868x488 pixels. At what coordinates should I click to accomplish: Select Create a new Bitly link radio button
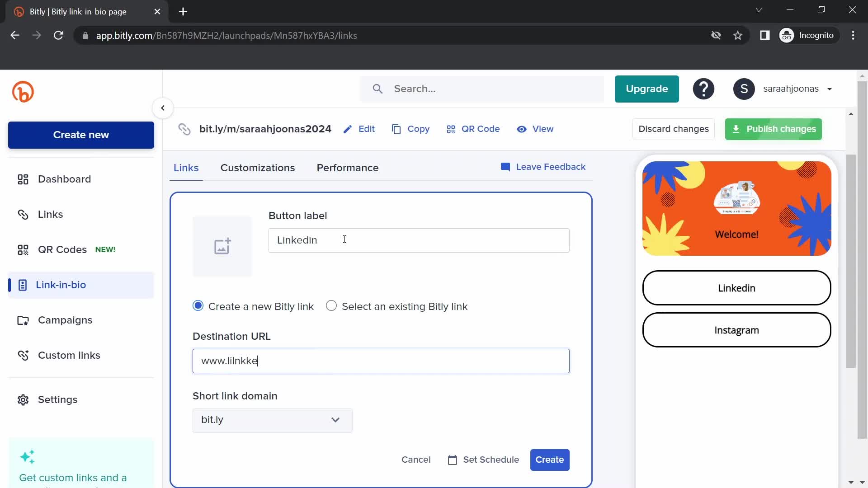(198, 305)
